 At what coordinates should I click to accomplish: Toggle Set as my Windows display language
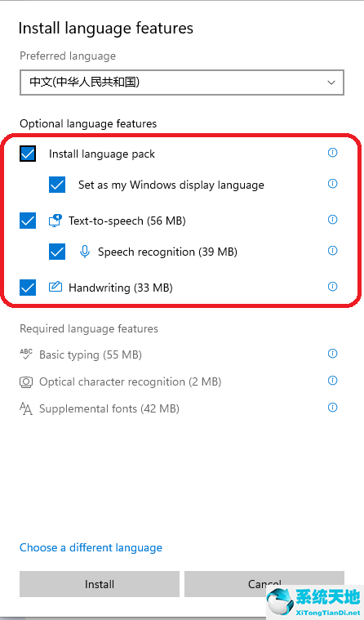click(57, 185)
